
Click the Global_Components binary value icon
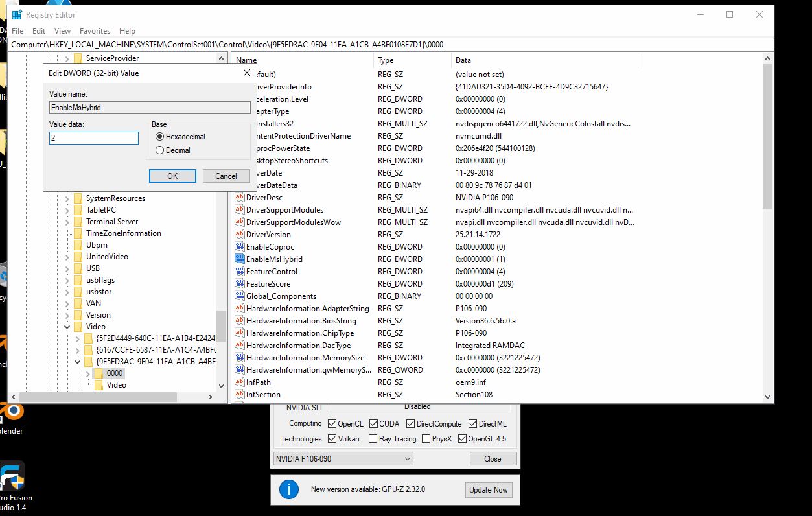pos(240,296)
